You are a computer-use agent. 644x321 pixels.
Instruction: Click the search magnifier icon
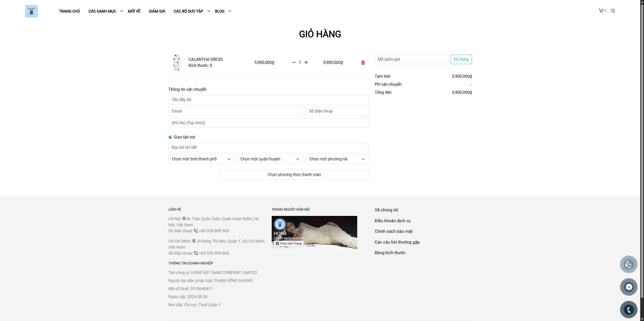(613, 11)
